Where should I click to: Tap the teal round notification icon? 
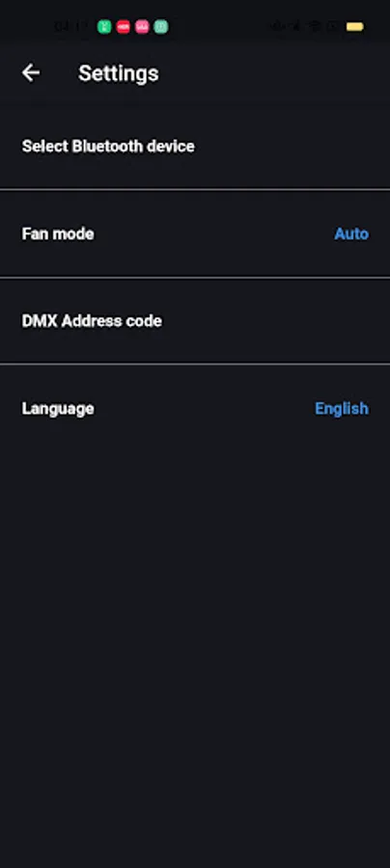click(x=160, y=27)
